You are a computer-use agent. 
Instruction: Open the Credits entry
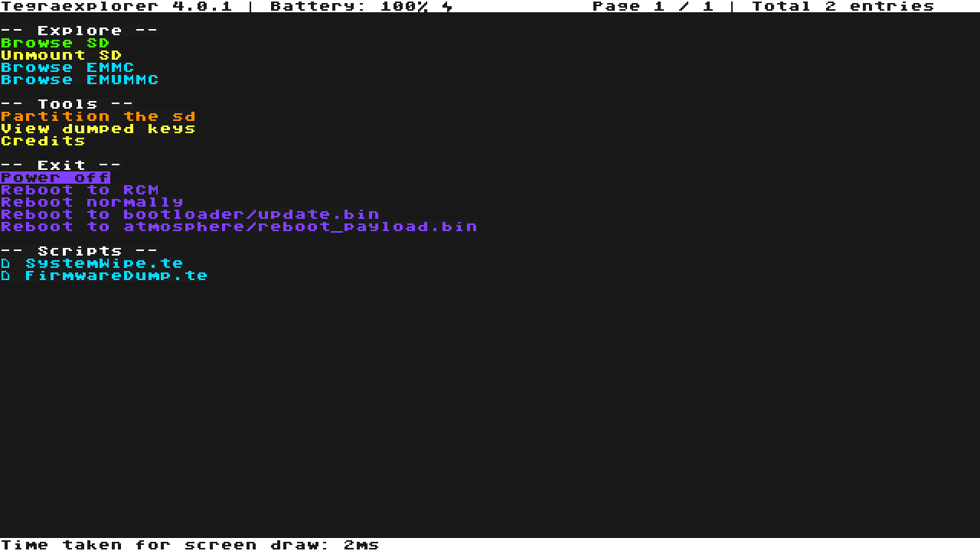point(43,141)
